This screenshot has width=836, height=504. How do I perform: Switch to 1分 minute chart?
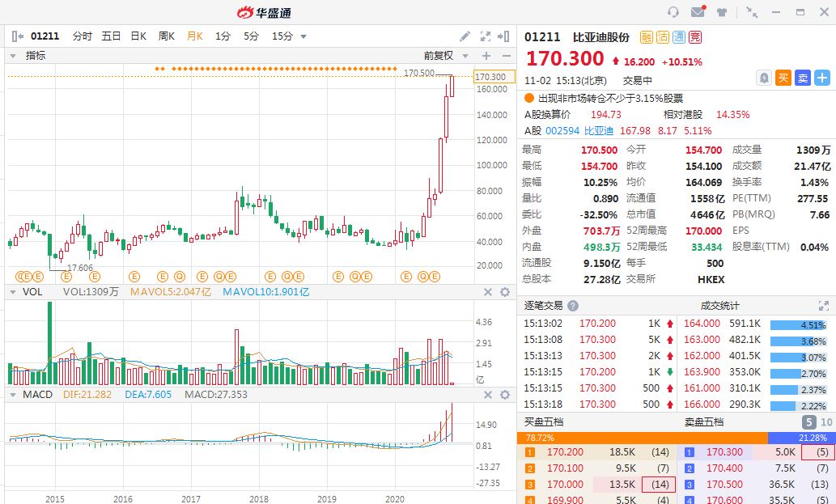223,36
